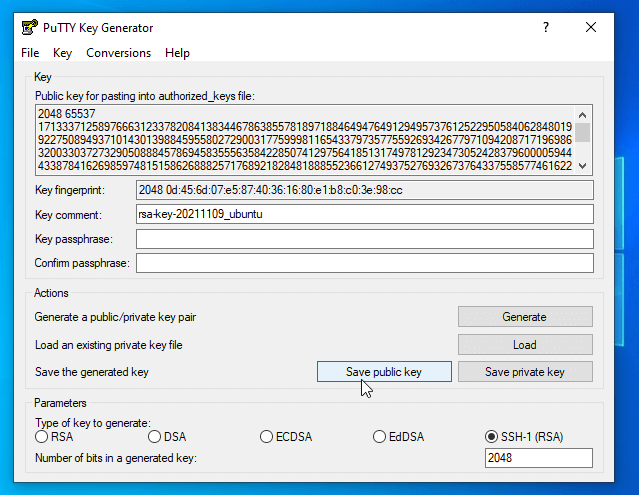The image size is (639, 495).
Task: Click the context help question mark button
Action: (x=546, y=27)
